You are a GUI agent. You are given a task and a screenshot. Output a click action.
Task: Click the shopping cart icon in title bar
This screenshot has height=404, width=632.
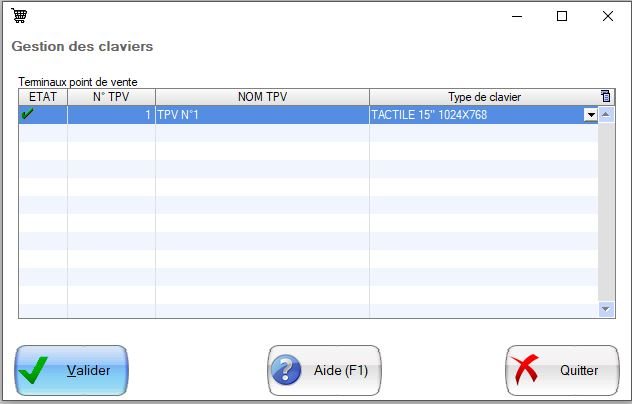click(19, 16)
